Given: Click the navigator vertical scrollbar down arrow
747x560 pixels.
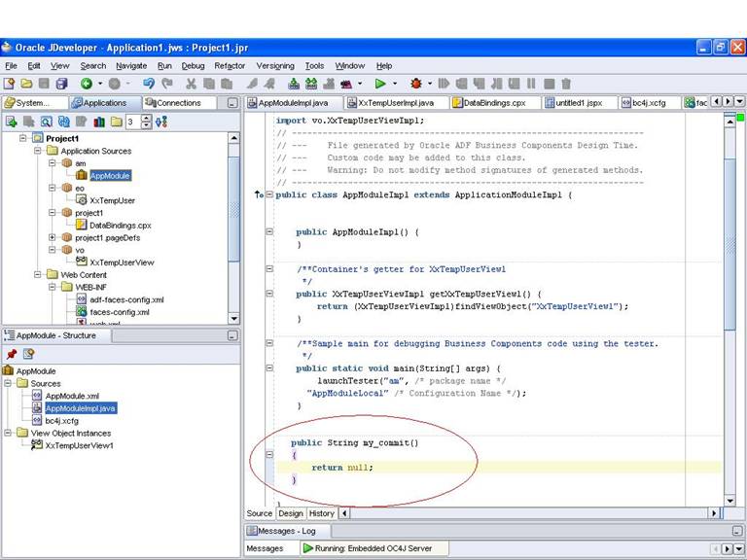Looking at the screenshot, I should click(233, 318).
